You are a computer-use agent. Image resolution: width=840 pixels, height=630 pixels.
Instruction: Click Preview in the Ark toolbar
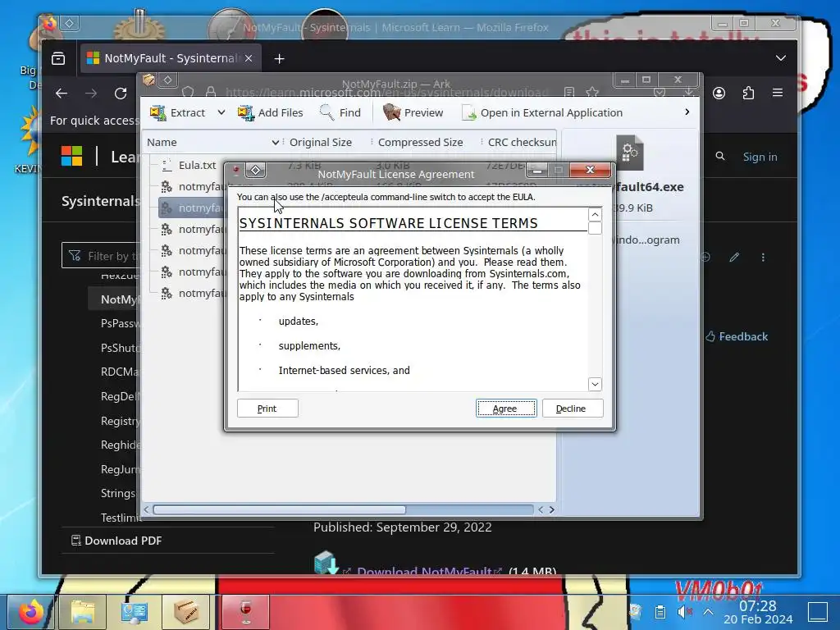point(413,112)
